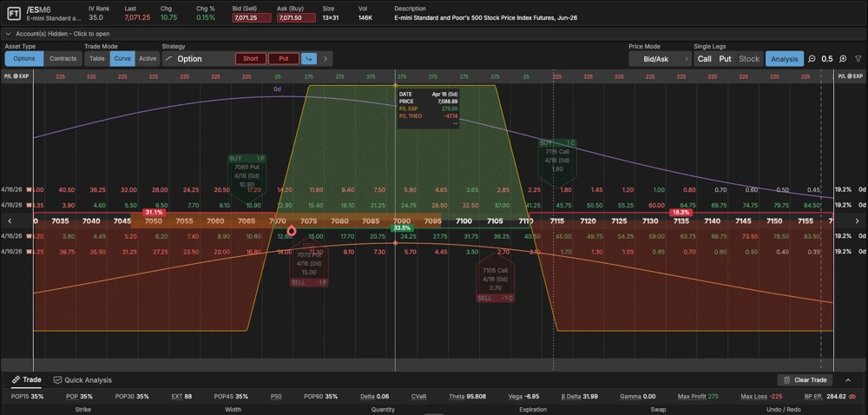The height and width of the screenshot is (415, 868).
Task: Click the Quick Analysis chart icon
Action: [57, 380]
